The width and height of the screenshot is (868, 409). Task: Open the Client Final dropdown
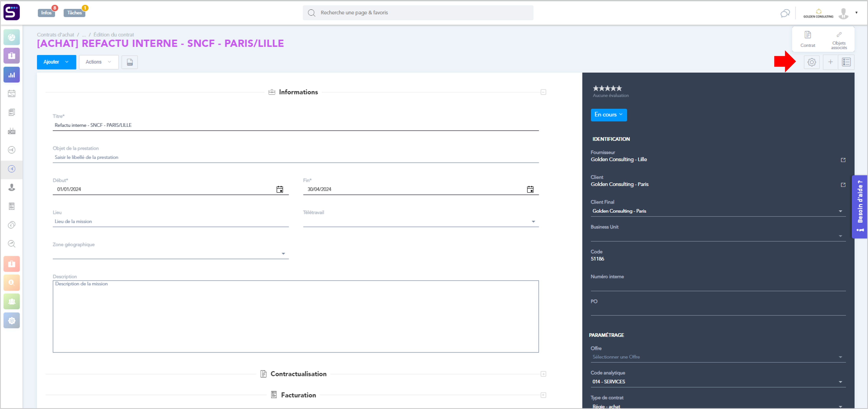coord(718,211)
